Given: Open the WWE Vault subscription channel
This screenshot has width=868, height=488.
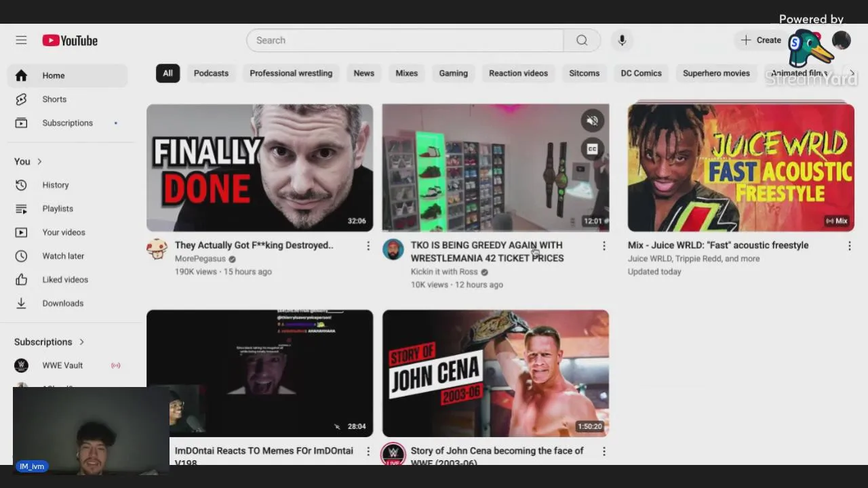Looking at the screenshot, I should (67, 365).
